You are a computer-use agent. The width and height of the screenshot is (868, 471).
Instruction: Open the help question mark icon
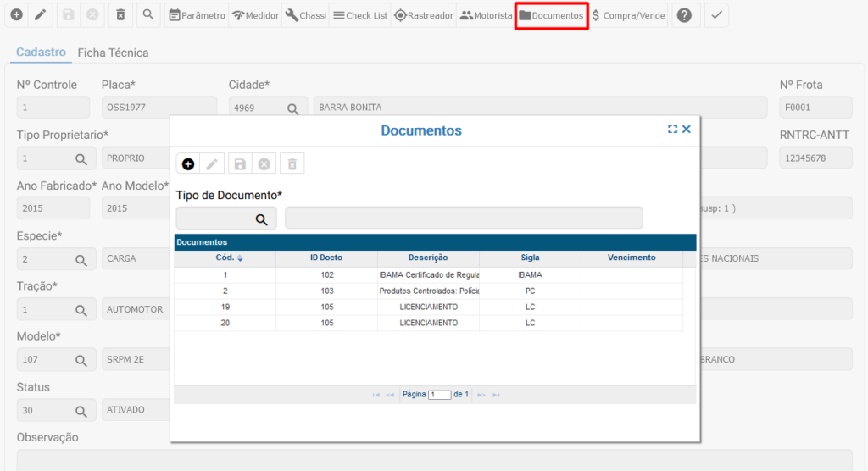[x=684, y=15]
